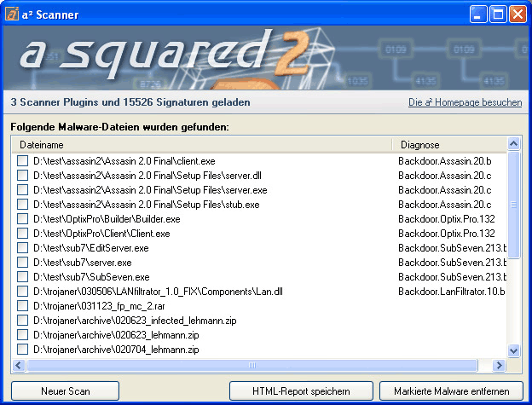
Task: Click the horizontal scrollbar right arrow
Action: (x=499, y=365)
